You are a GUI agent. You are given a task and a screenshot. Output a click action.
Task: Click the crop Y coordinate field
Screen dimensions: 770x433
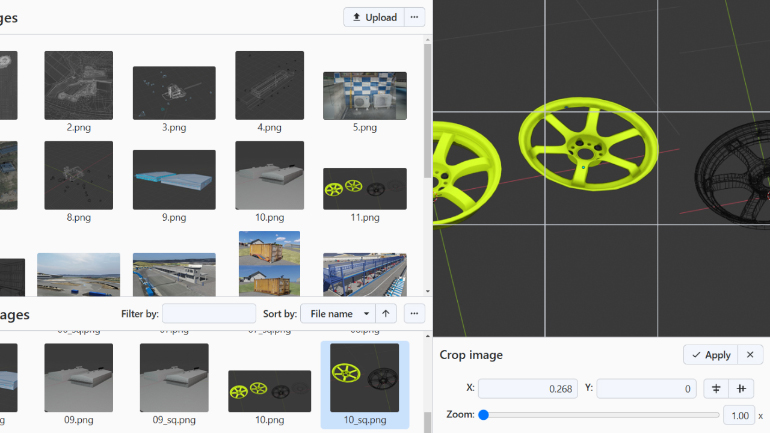point(647,389)
